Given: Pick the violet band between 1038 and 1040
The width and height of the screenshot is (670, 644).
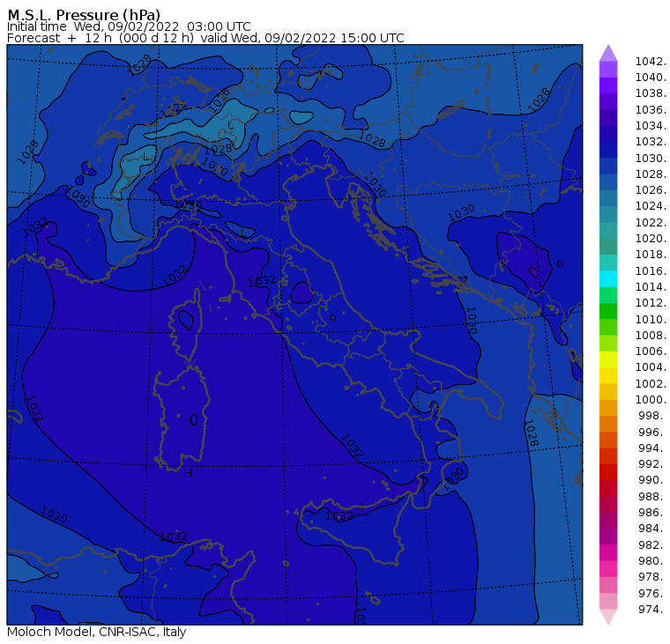Looking at the screenshot, I should coord(608,85).
